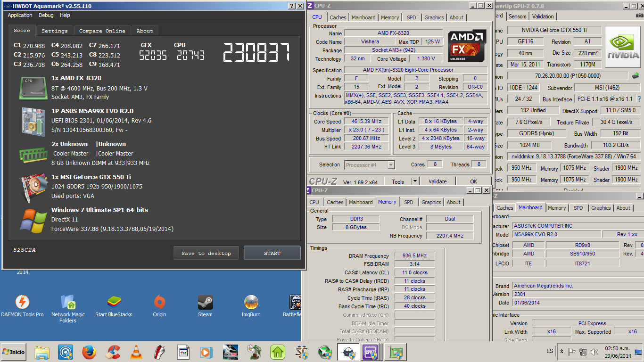The width and height of the screenshot is (644, 362).
Task: Open the Debug menu in Aquamark
Action: click(46, 15)
